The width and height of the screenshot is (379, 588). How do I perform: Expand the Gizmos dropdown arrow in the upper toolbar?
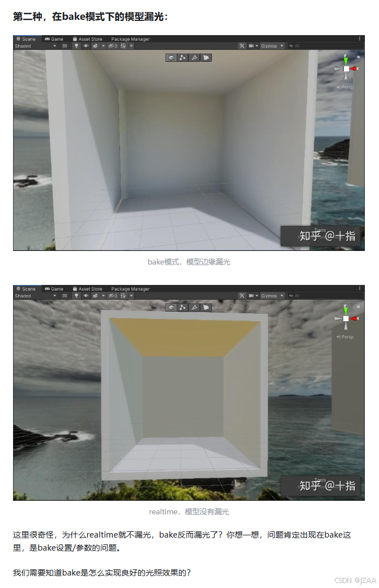[282, 46]
